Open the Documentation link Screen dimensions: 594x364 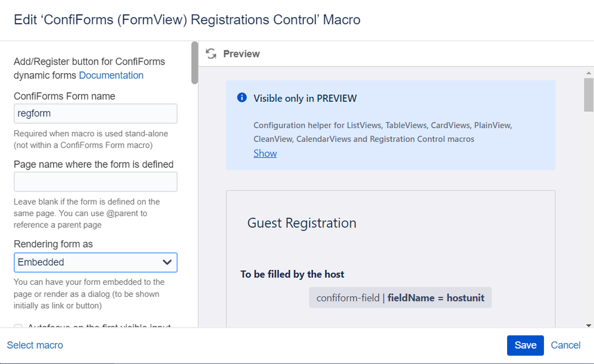(111, 76)
